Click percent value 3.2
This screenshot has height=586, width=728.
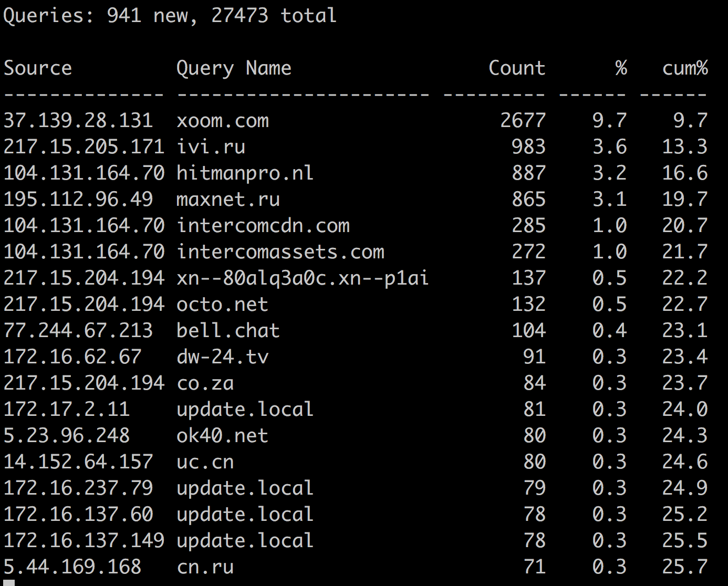point(610,173)
